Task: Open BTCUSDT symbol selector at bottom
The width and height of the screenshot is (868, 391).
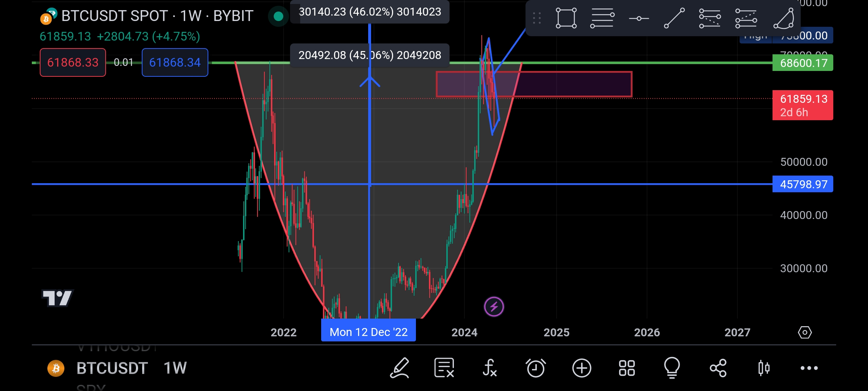Action: [112, 368]
